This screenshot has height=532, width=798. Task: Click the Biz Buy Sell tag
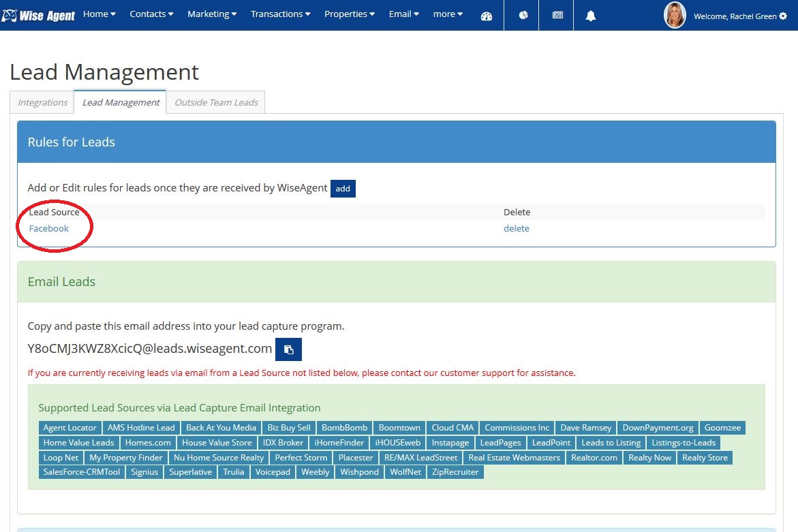288,428
